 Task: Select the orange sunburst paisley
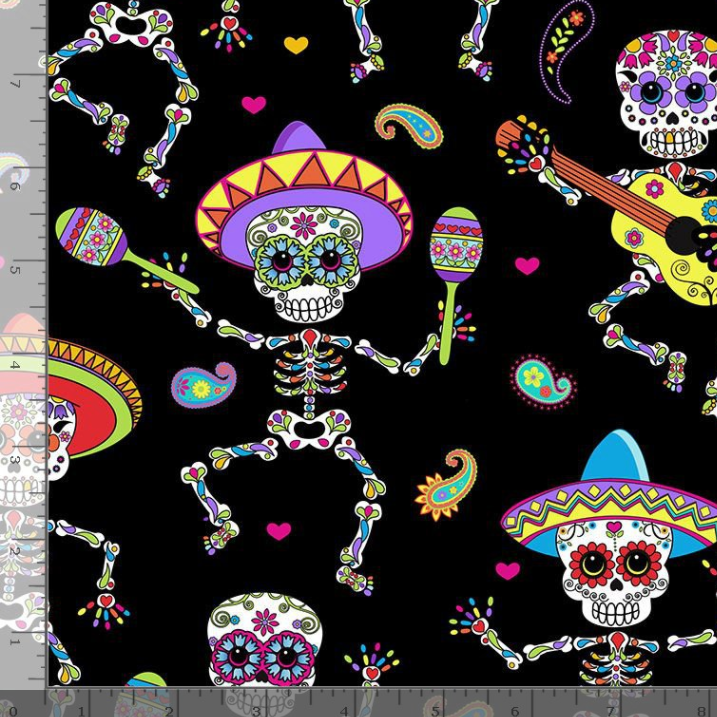[446, 483]
